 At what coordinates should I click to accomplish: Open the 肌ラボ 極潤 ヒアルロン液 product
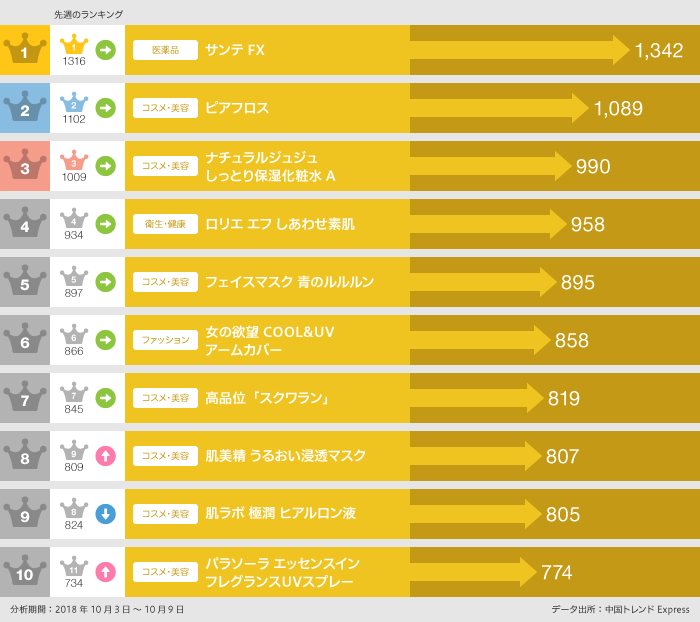coord(280,514)
